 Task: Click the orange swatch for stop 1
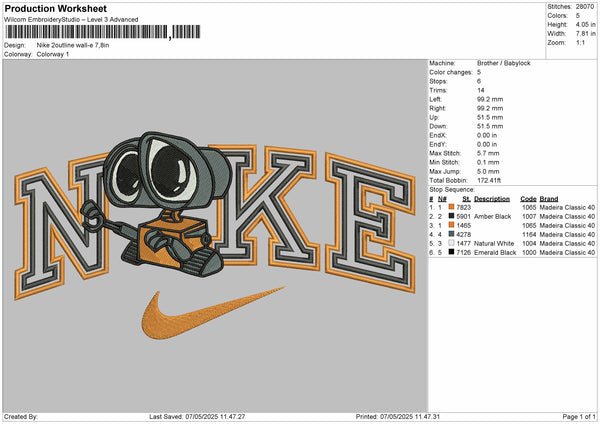tap(451, 207)
